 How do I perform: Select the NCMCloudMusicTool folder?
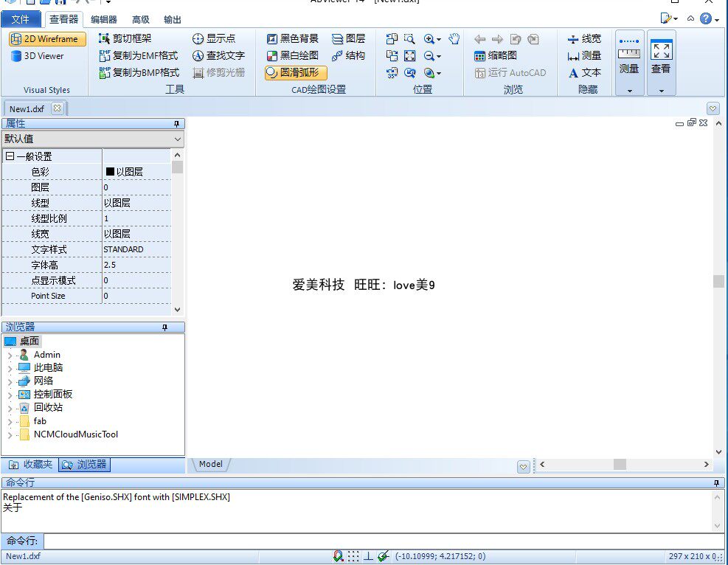coord(76,434)
